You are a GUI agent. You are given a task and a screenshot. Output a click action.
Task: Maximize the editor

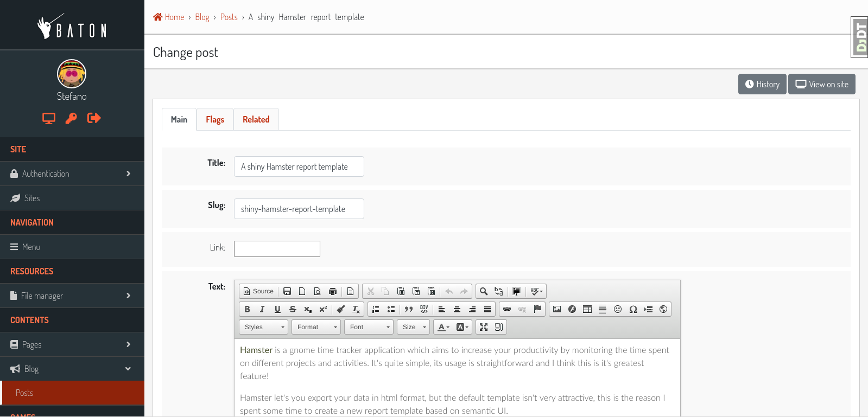(484, 327)
